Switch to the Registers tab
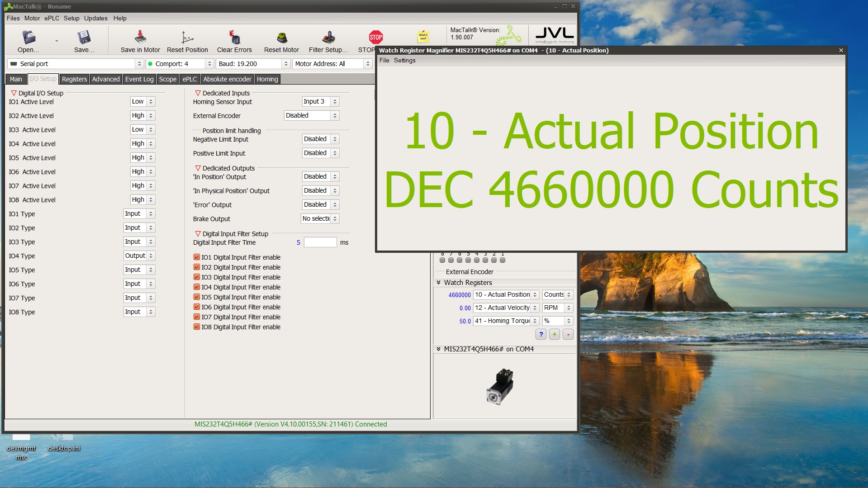Image resolution: width=868 pixels, height=488 pixels. [x=74, y=79]
